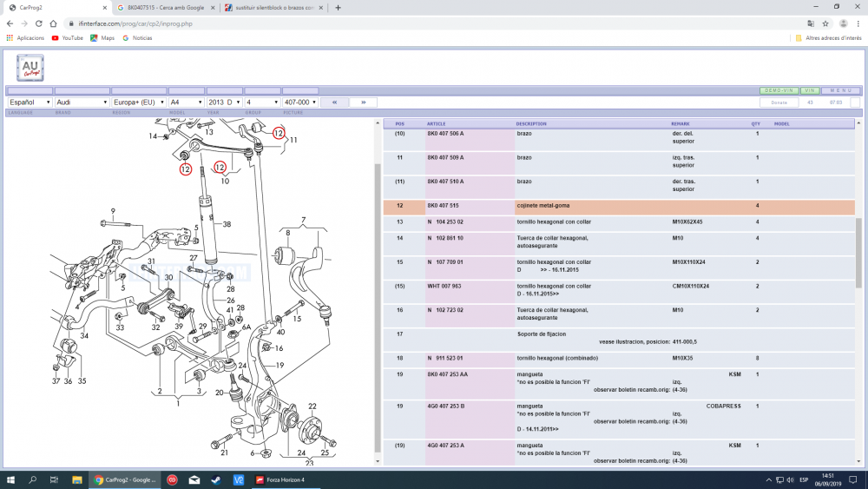Screen dimensions: 868x489
Task: Open Chrome profile avatar
Action: click(x=843, y=23)
